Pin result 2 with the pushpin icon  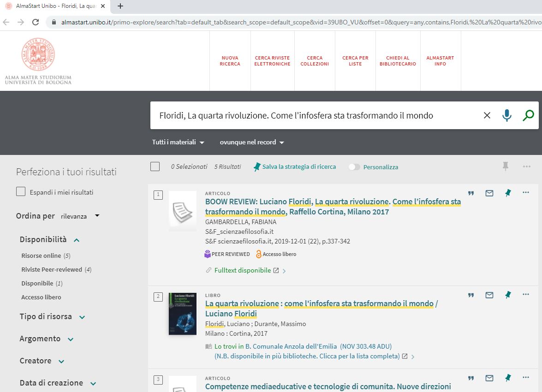tap(508, 295)
